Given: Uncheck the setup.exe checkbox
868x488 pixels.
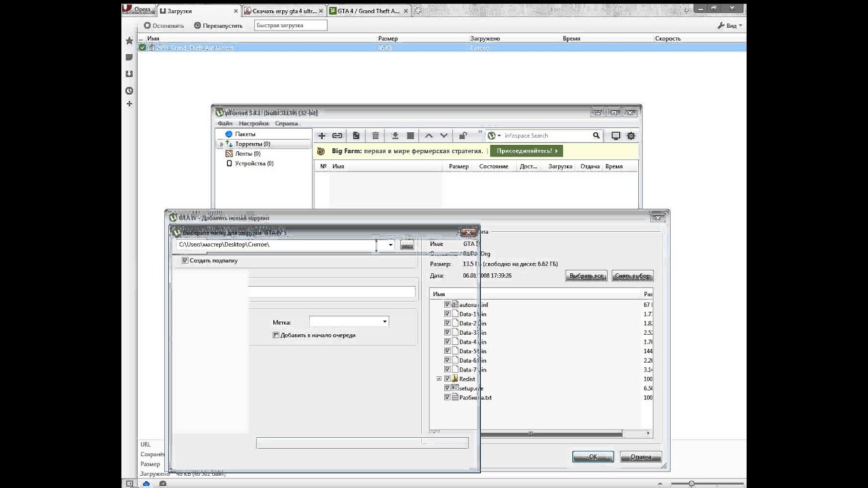Looking at the screenshot, I should [x=447, y=388].
